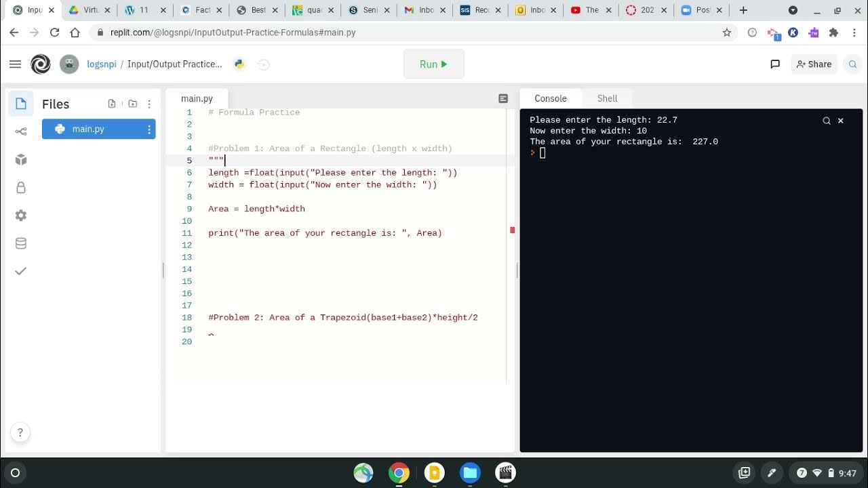Open the Version control sidebar icon
Image resolution: width=868 pixels, height=488 pixels.
tap(21, 131)
